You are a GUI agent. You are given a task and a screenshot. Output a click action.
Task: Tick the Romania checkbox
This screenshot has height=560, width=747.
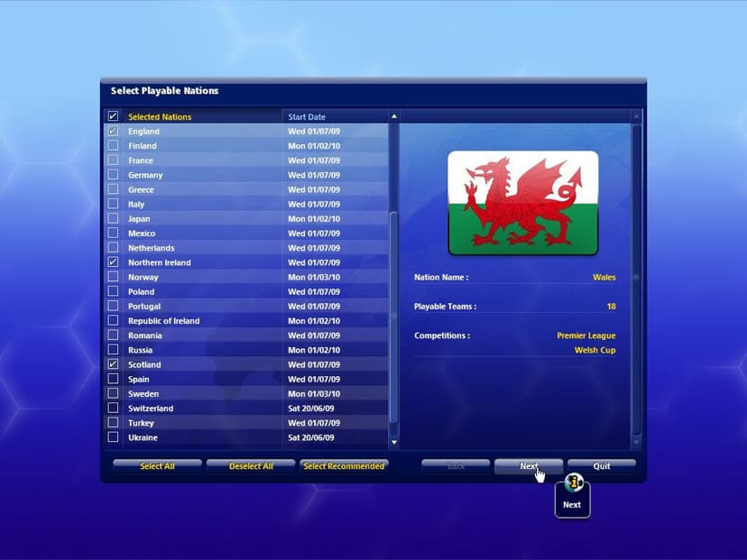pos(113,335)
